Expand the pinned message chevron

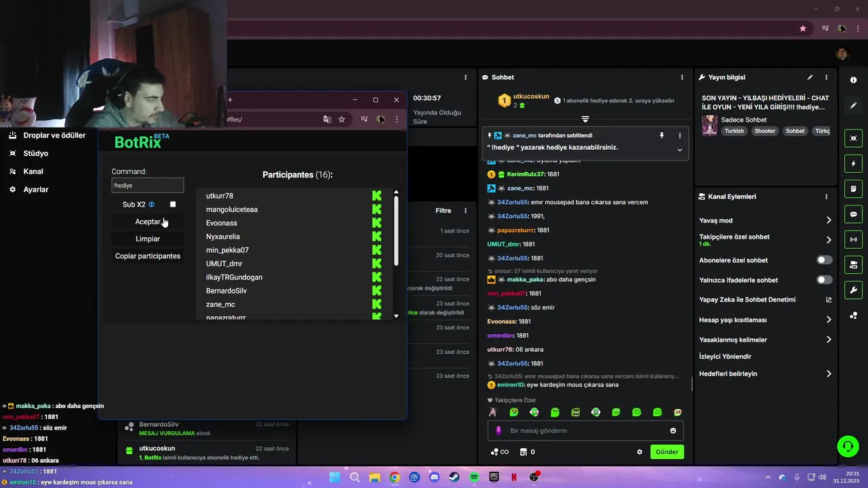[679, 150]
